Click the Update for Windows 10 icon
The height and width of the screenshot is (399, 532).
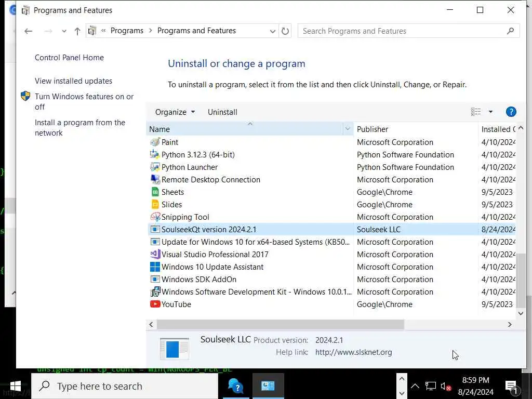(x=155, y=242)
